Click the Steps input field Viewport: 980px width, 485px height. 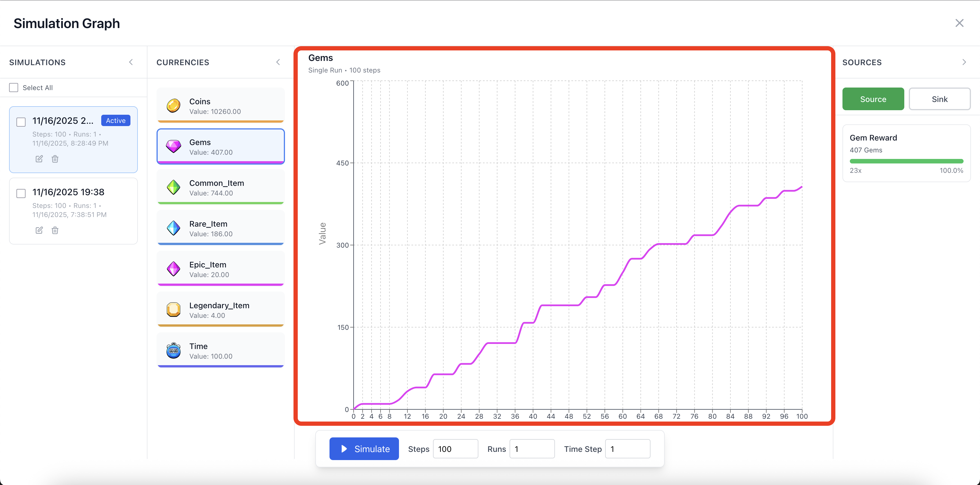click(x=455, y=448)
